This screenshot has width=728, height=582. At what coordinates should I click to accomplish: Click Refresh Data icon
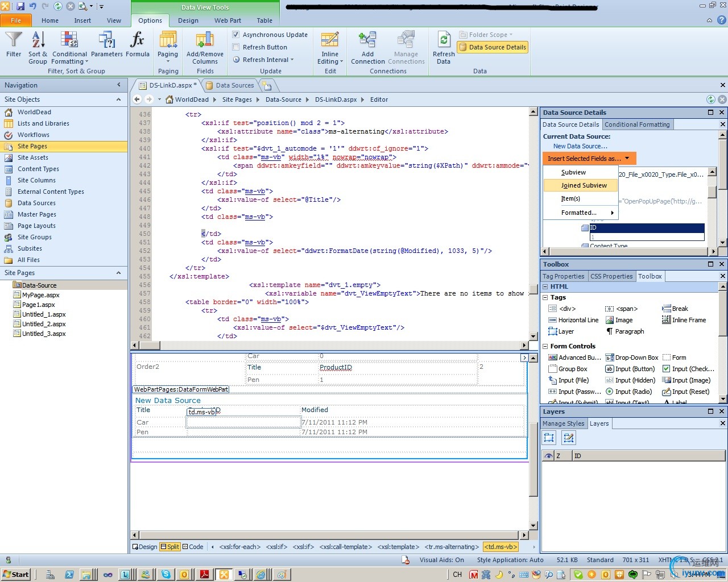[444, 47]
